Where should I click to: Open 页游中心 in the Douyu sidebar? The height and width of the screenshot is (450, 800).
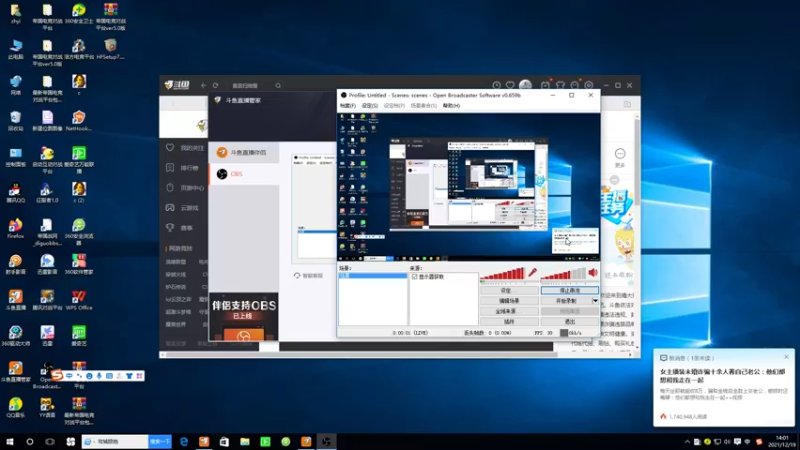click(186, 188)
